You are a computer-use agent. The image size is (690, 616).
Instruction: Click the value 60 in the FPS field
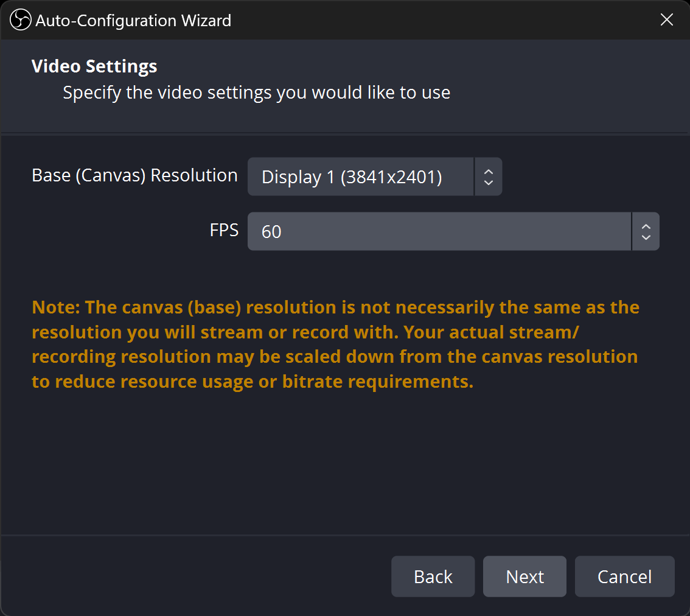point(271,232)
